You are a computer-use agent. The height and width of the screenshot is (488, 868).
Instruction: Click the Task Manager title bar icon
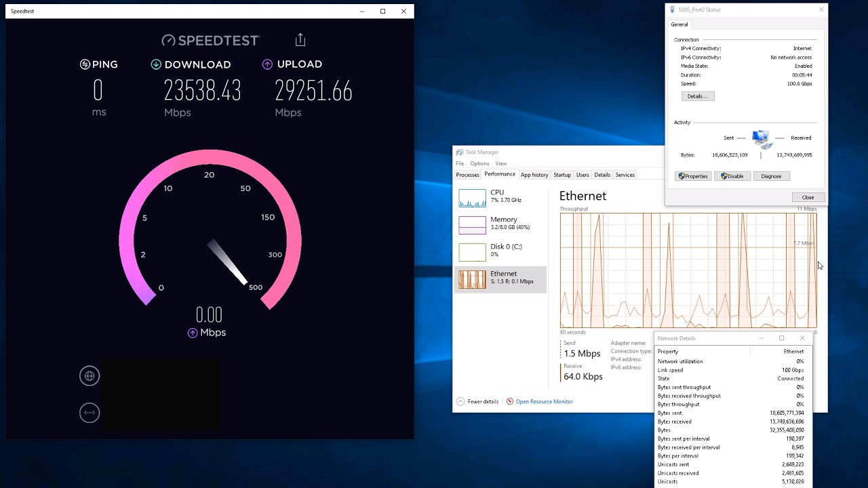460,152
